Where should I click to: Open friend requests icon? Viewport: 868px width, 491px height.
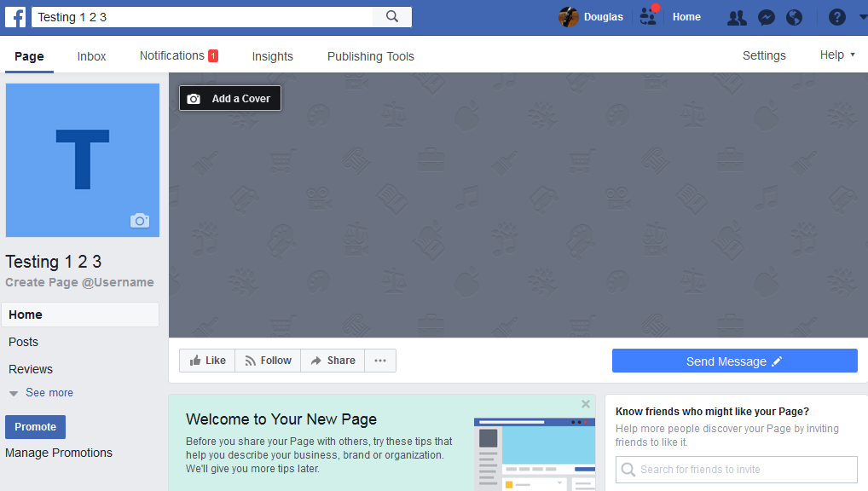736,18
